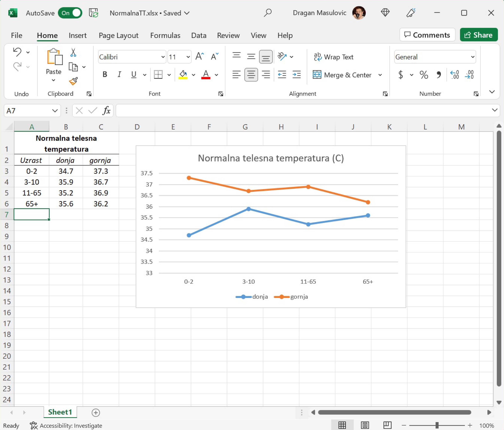Screen dimensions: 504x430
Task: Click the Insert Function fx icon
Action: tap(106, 111)
